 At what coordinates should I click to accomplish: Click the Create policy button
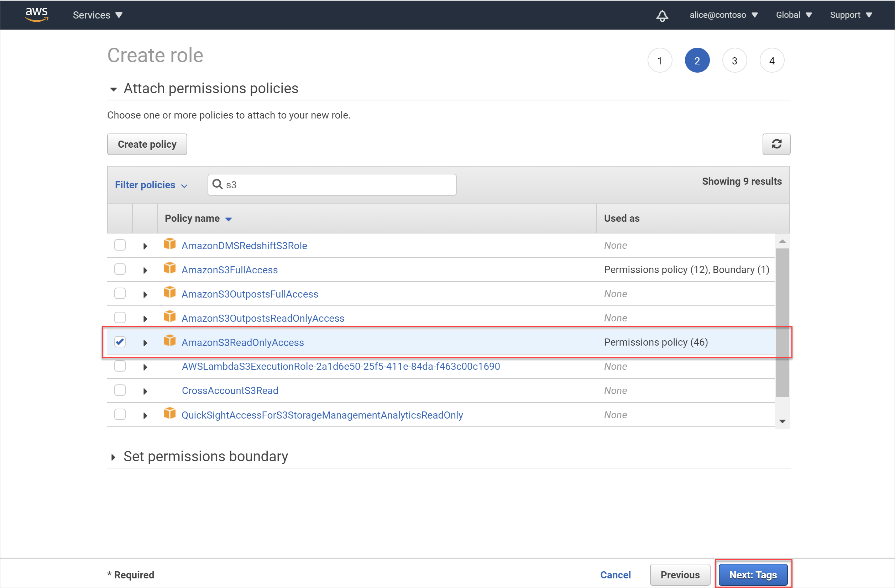coord(148,144)
